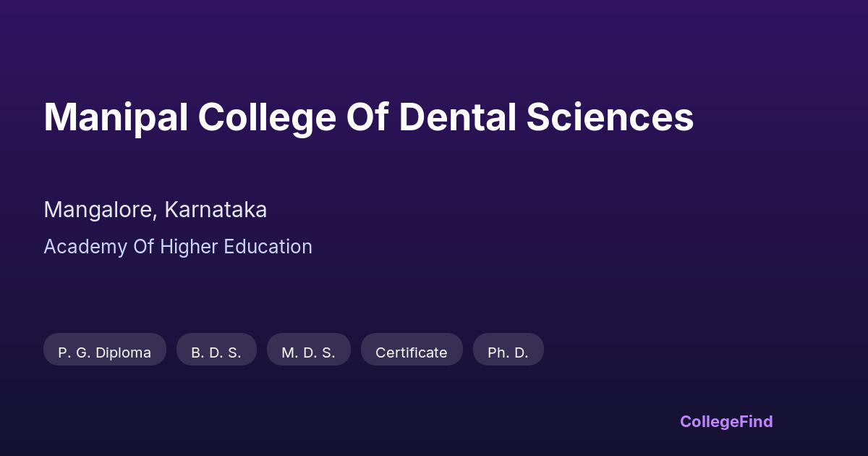Click the Karnataka state text

(216, 210)
